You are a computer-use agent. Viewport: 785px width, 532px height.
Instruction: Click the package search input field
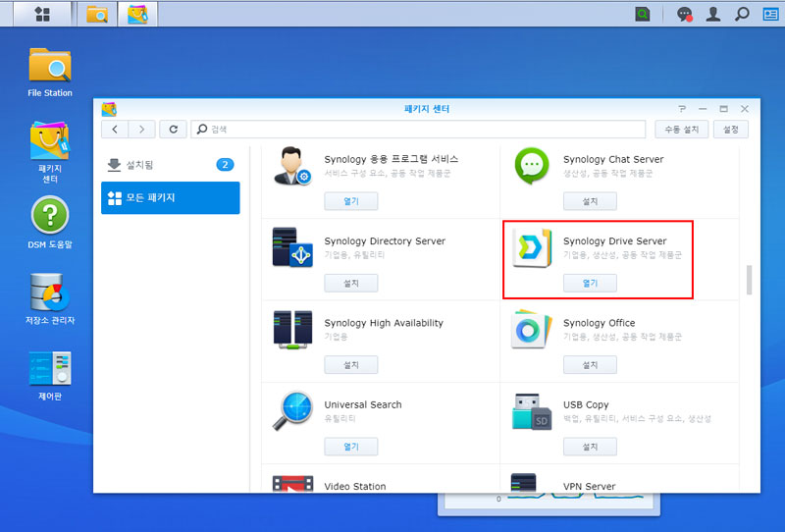[x=422, y=129]
